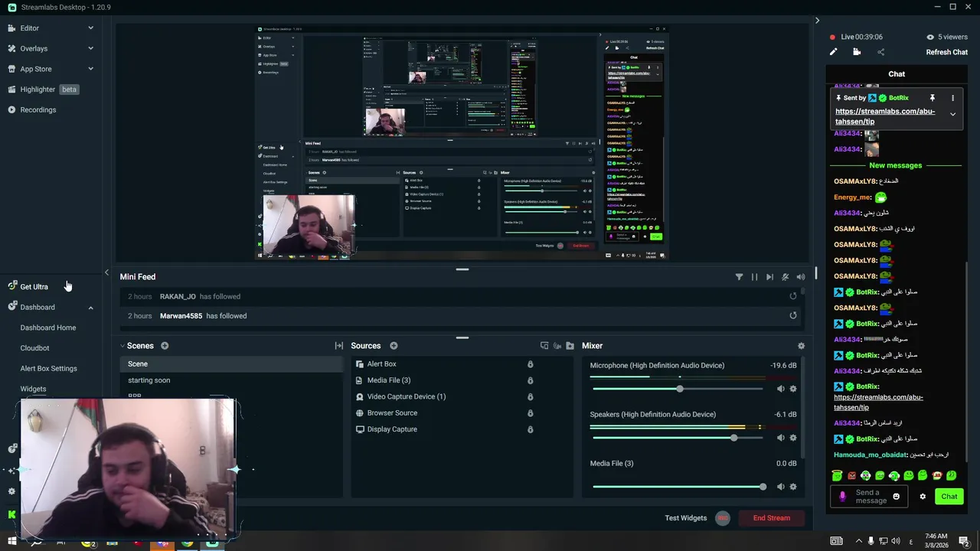Mute the Speakers in the Mixer

[780, 438]
